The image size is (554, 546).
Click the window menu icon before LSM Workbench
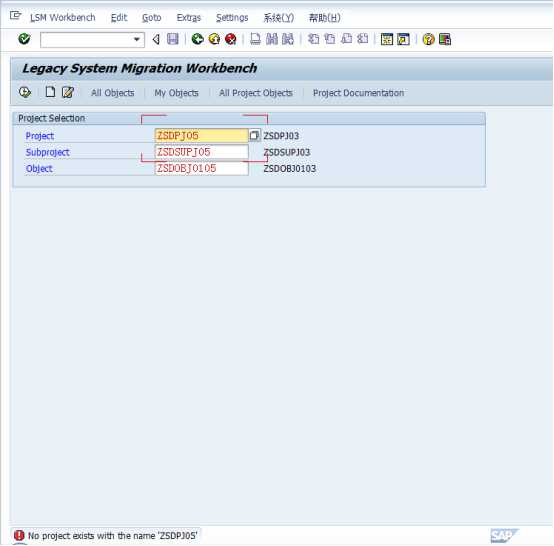(x=16, y=16)
